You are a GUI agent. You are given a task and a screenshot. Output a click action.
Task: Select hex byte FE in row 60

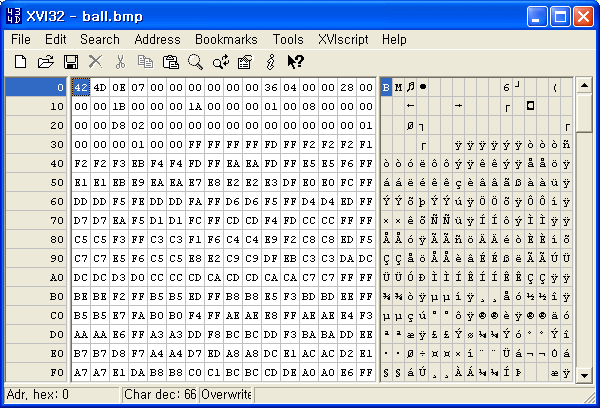138,201
